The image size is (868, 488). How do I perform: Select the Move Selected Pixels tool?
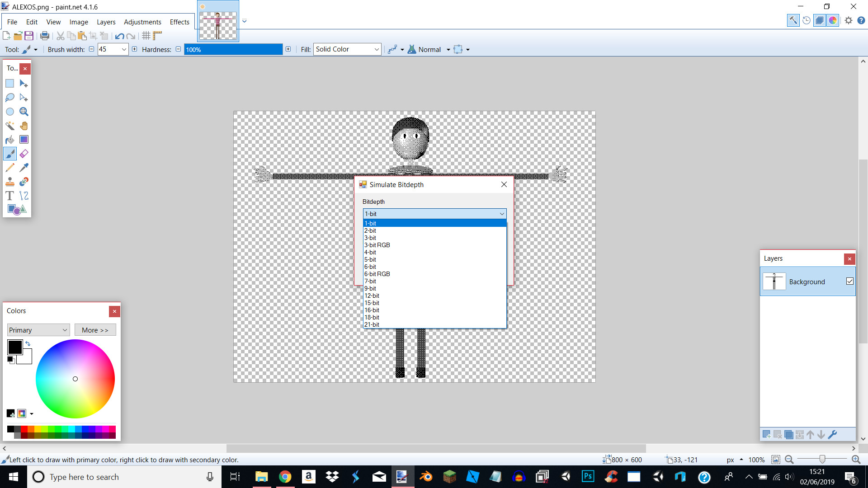pos(24,84)
